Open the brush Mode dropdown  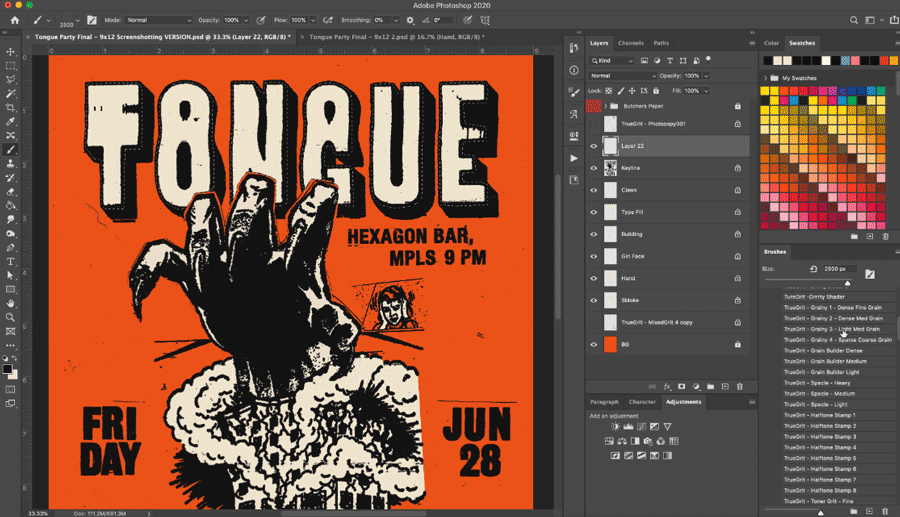158,20
